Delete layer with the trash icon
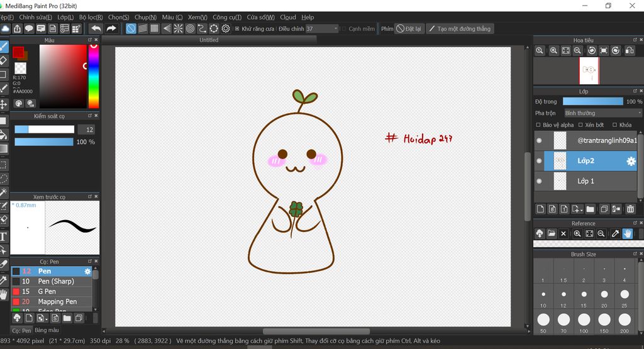This screenshot has height=349, width=644. tap(630, 209)
